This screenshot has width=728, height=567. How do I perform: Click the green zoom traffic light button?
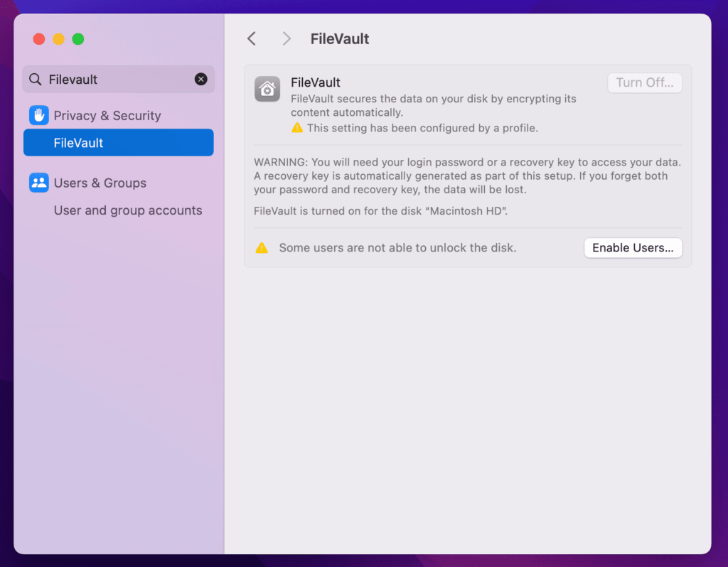(x=78, y=39)
